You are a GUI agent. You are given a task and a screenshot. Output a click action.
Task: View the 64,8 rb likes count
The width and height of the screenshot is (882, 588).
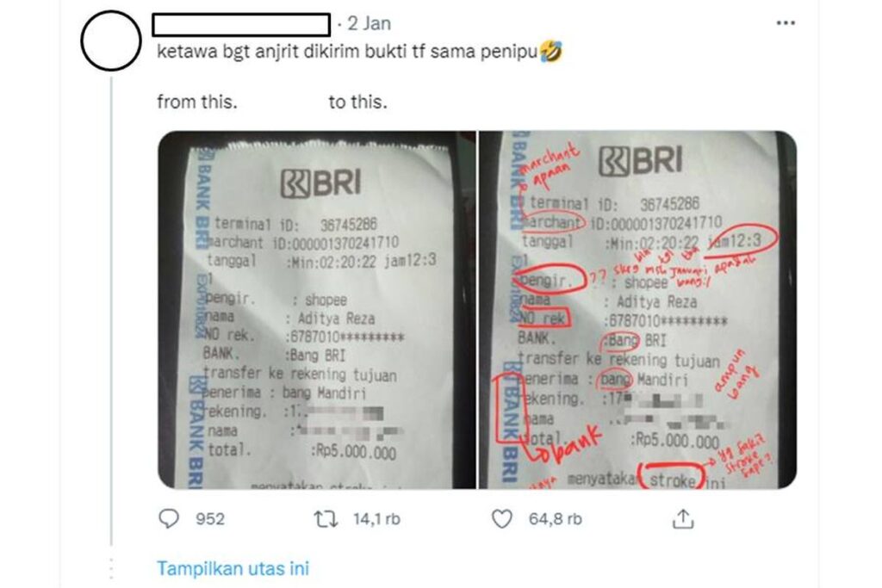point(556,519)
